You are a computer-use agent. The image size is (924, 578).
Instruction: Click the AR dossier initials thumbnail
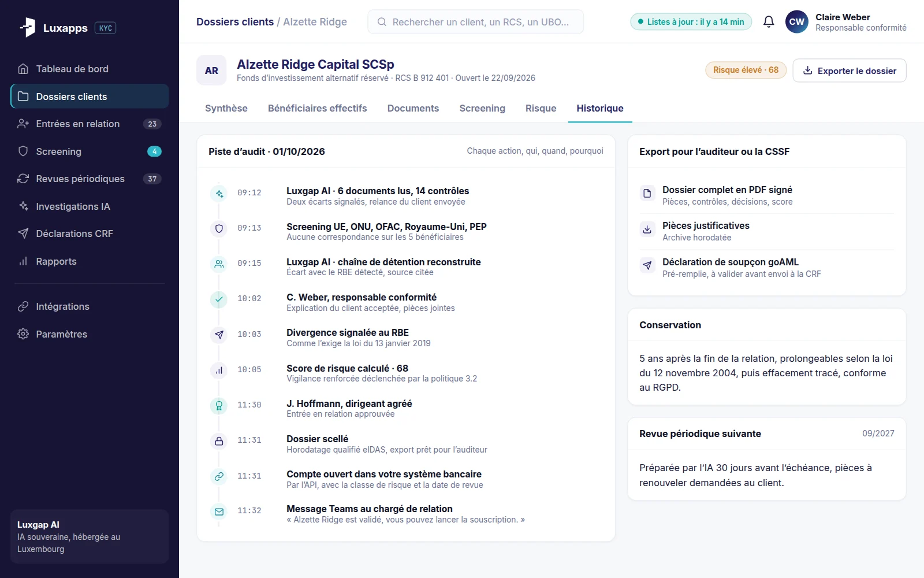click(211, 71)
